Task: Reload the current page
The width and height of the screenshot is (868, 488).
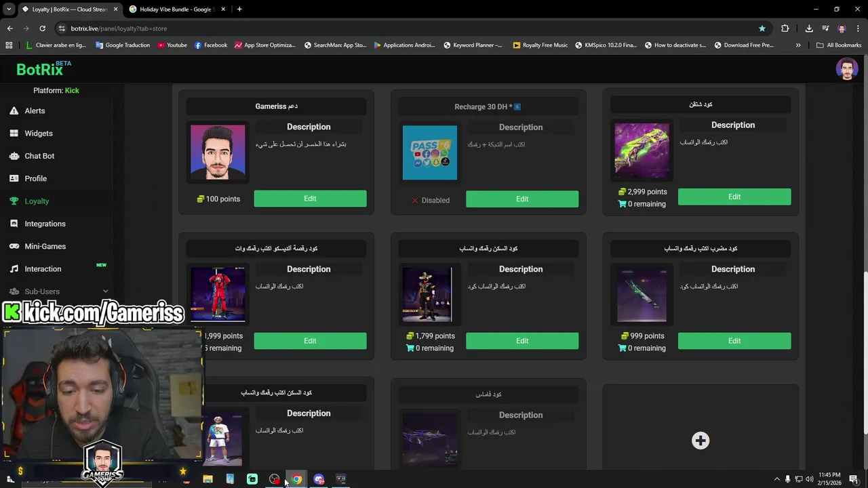Action: click(42, 28)
